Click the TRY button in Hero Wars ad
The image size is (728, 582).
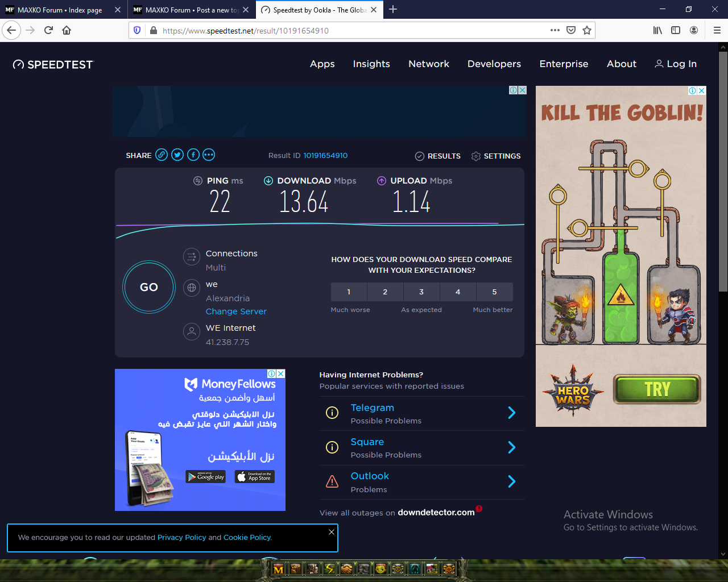[657, 389]
